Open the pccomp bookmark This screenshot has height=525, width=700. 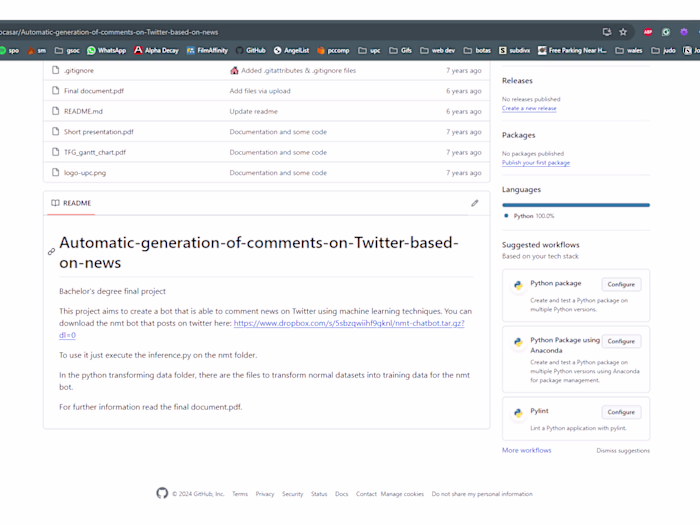[333, 50]
